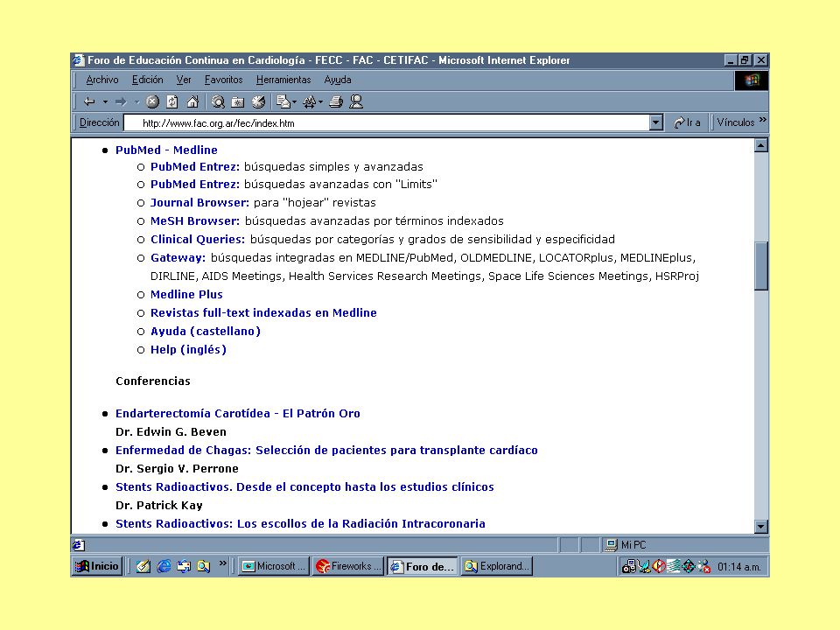The width and height of the screenshot is (840, 630).
Task: Open the Mail button dropdown arrow
Action: 294,101
